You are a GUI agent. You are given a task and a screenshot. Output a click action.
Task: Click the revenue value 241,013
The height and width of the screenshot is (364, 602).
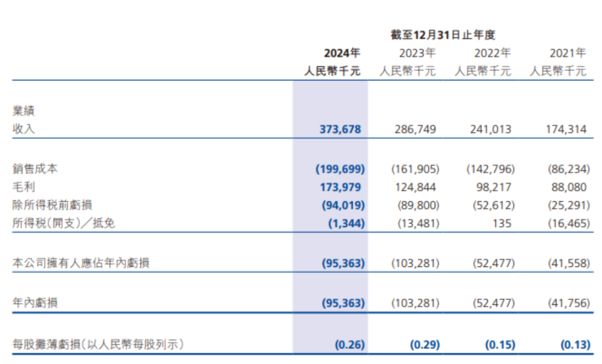tap(491, 129)
